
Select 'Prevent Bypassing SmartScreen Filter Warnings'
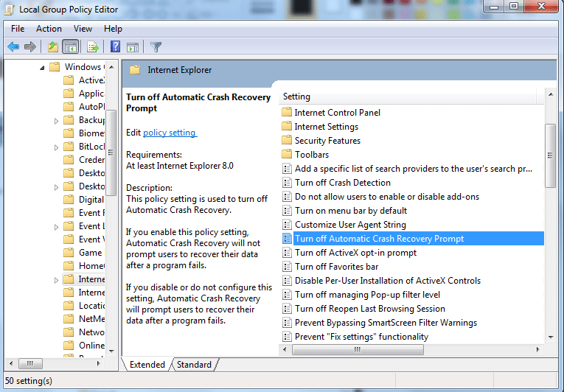(386, 323)
